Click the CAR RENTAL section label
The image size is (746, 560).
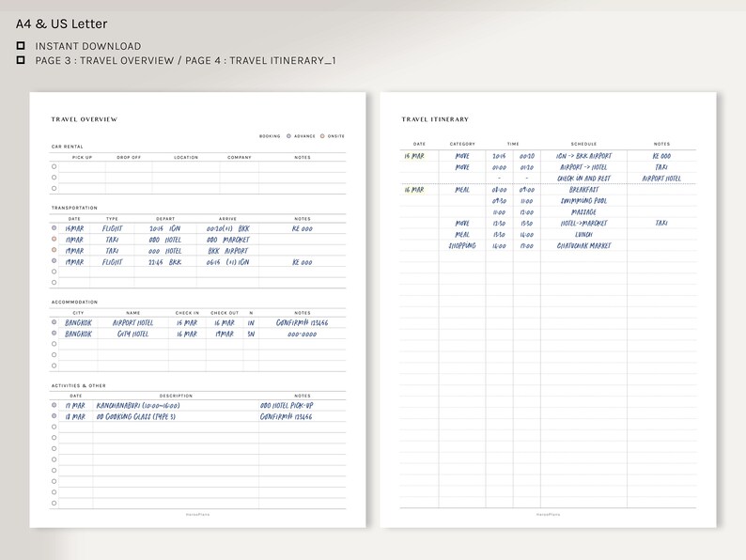tap(67, 147)
